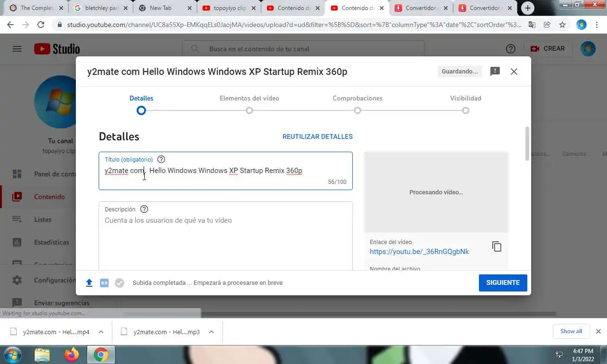Click the upload status arrow icon
This screenshot has height=364, width=607.
click(x=89, y=283)
